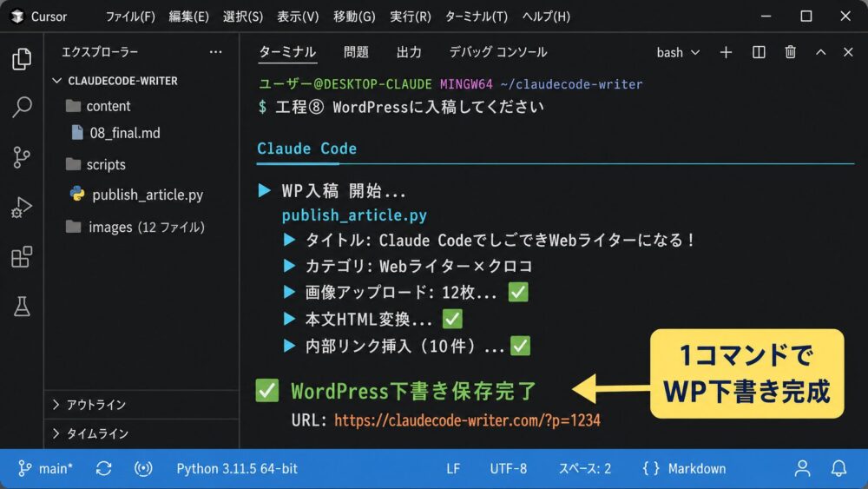Screen dimensions: 868x489
Task: Synchronize changes in status bar
Action: (x=103, y=468)
